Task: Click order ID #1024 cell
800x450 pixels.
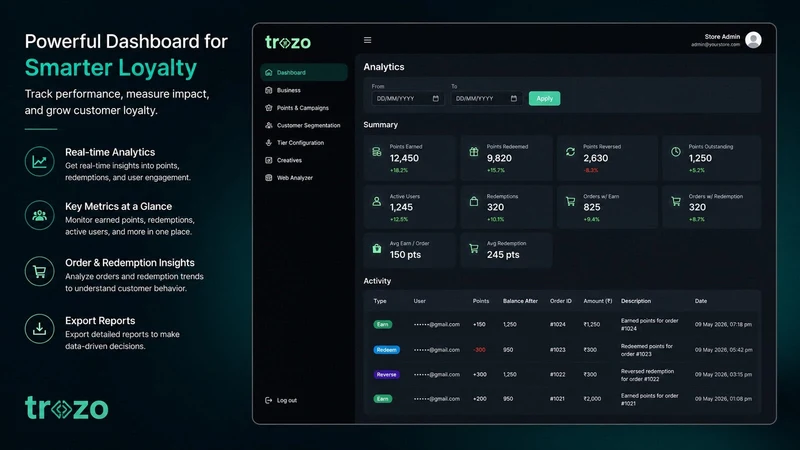Action: pos(558,324)
